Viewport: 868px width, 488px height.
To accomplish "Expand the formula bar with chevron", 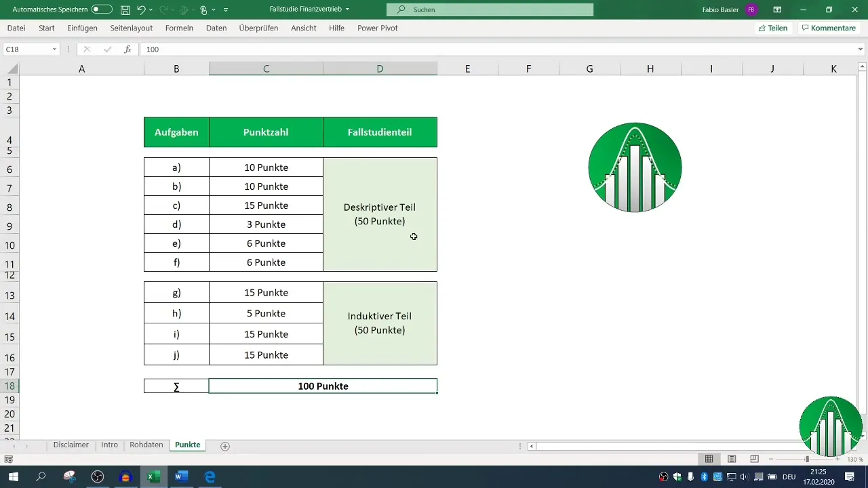I will (x=861, y=49).
